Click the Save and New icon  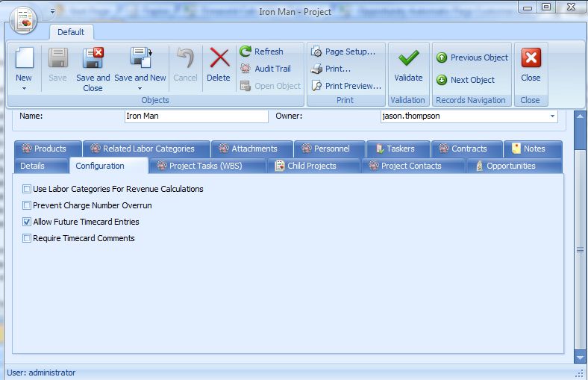click(x=140, y=57)
